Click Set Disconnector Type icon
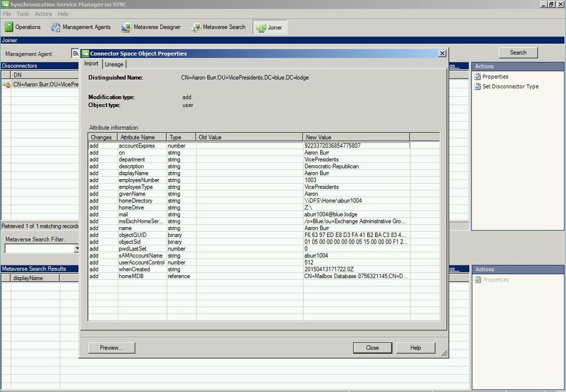The height and width of the screenshot is (392, 566). 478,86
